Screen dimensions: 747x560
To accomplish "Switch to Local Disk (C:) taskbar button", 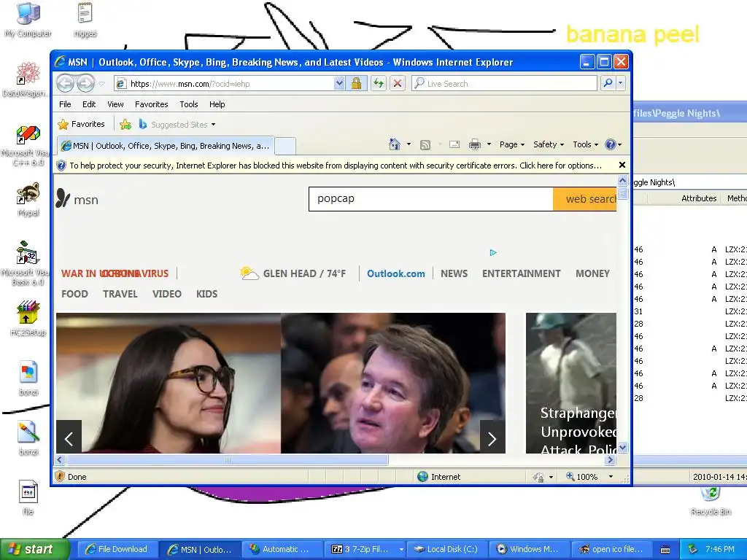I will pyautogui.click(x=447, y=550).
